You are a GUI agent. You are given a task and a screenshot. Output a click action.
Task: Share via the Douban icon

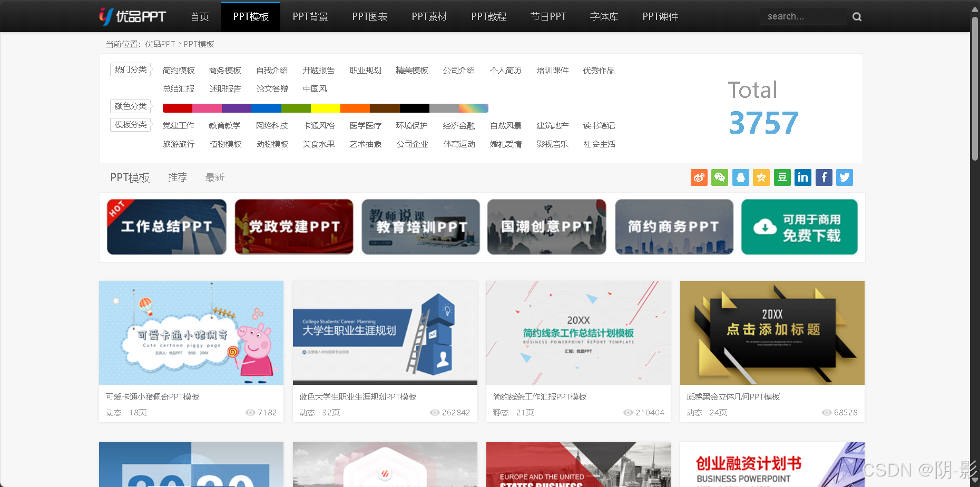[x=782, y=177]
